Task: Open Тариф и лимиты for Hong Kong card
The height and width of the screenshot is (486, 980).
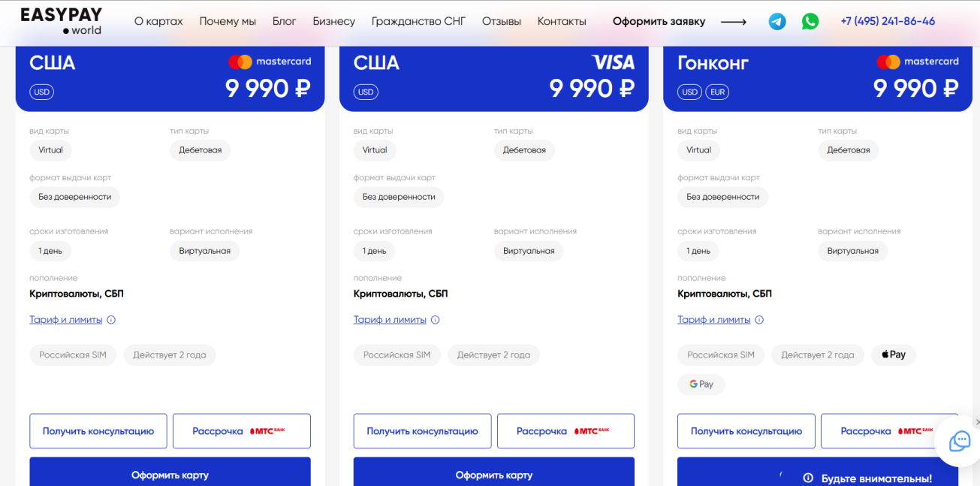Action: [713, 320]
